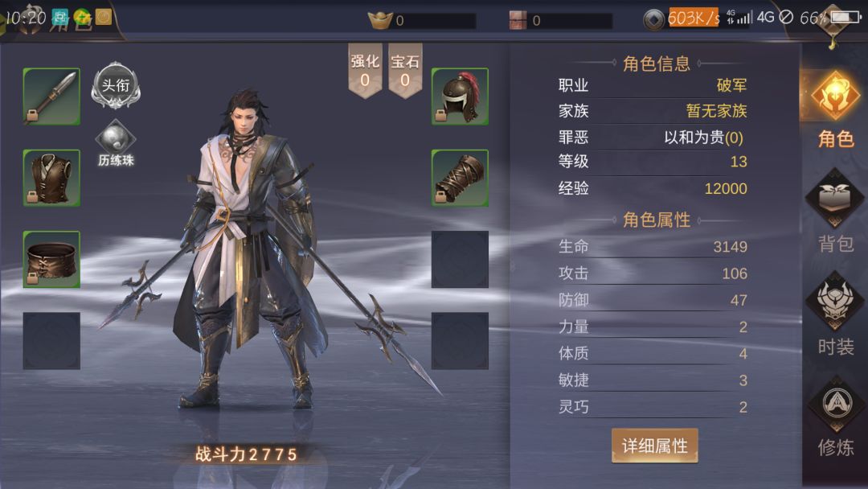Select the red-plumed helmet slot

coord(460,97)
